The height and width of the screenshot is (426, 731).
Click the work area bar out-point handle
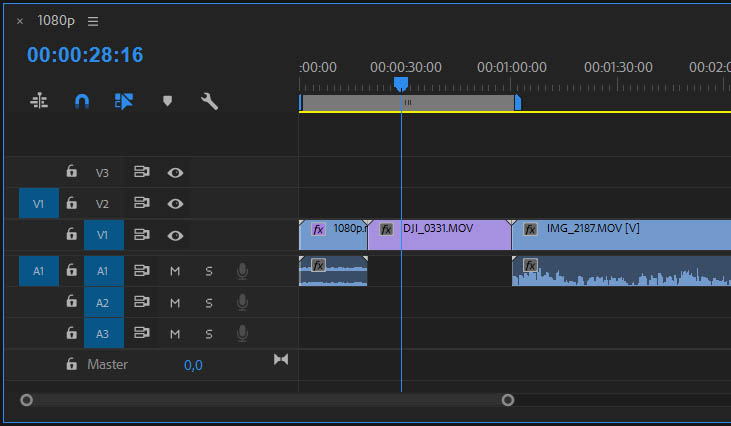point(517,102)
